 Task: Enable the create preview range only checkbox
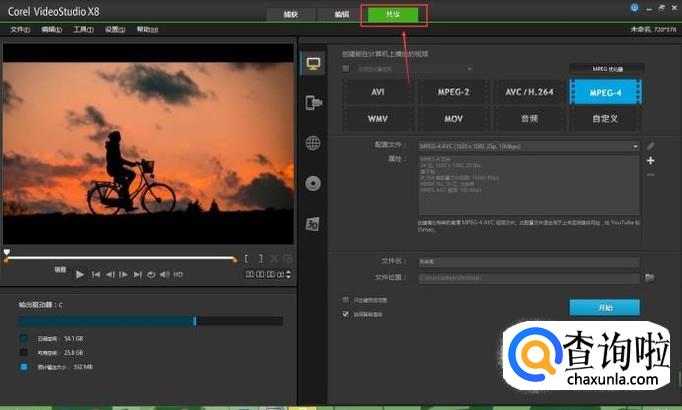click(346, 299)
